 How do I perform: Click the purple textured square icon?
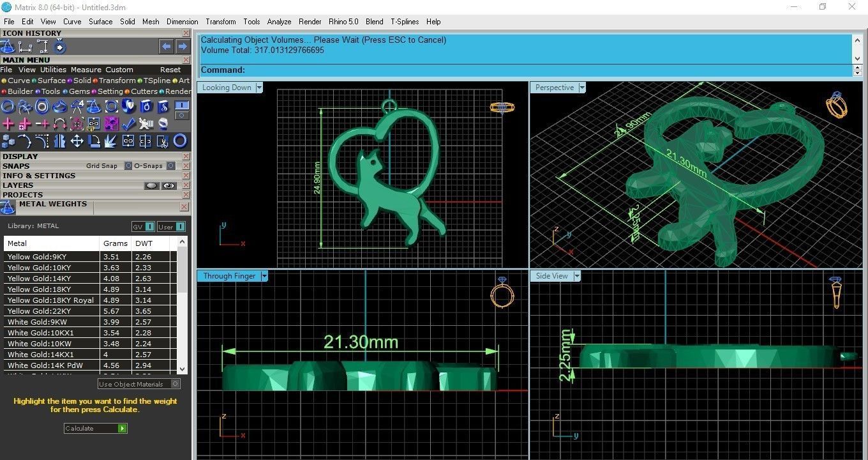112,123
